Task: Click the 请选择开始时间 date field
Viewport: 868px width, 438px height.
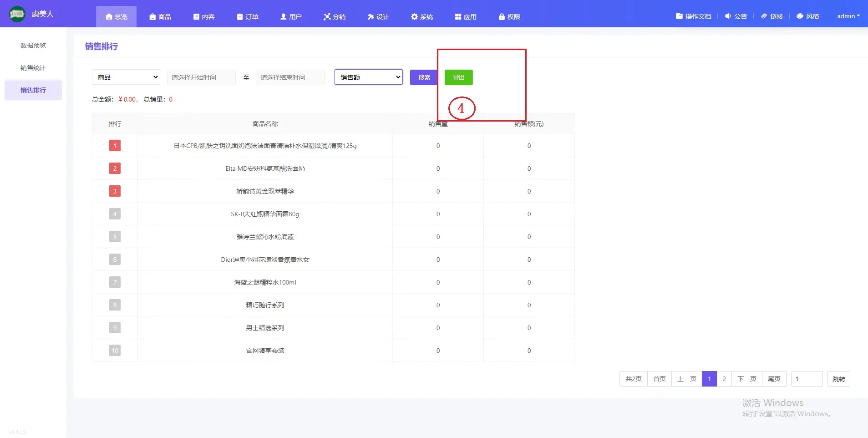Action: pyautogui.click(x=201, y=77)
